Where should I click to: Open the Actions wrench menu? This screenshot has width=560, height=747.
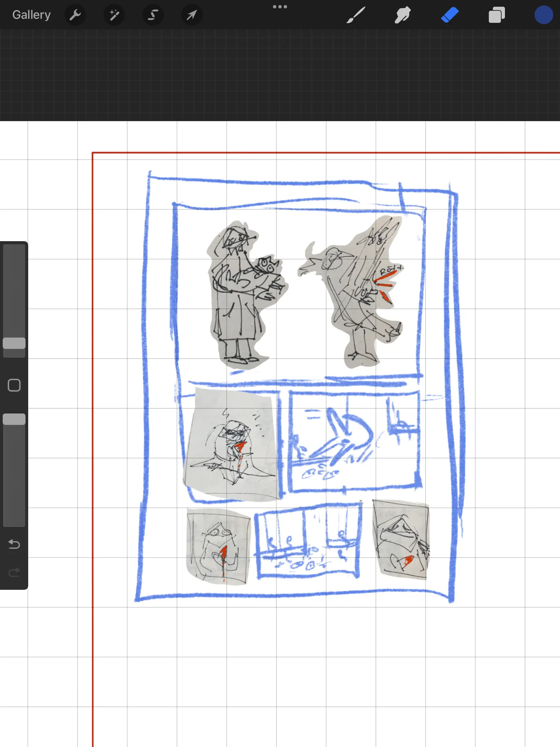pyautogui.click(x=75, y=15)
